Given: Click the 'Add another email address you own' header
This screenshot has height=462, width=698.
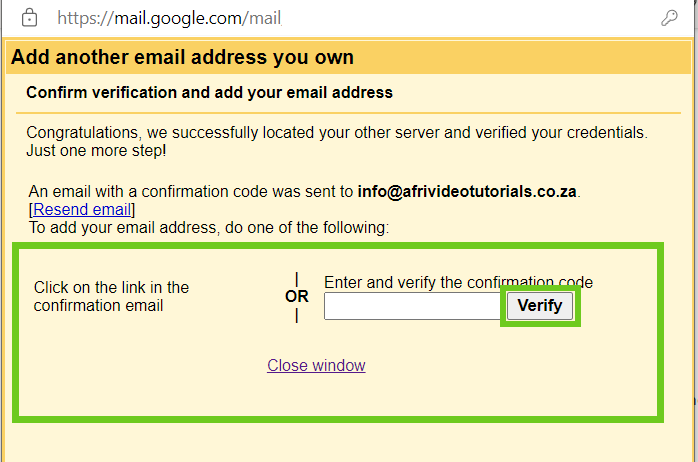Looking at the screenshot, I should [182, 57].
